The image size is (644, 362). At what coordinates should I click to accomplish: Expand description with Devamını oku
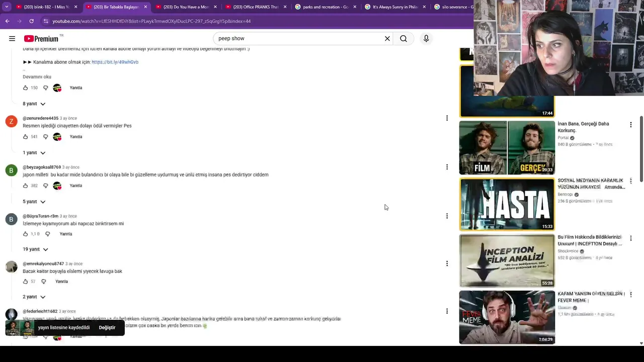(x=37, y=77)
